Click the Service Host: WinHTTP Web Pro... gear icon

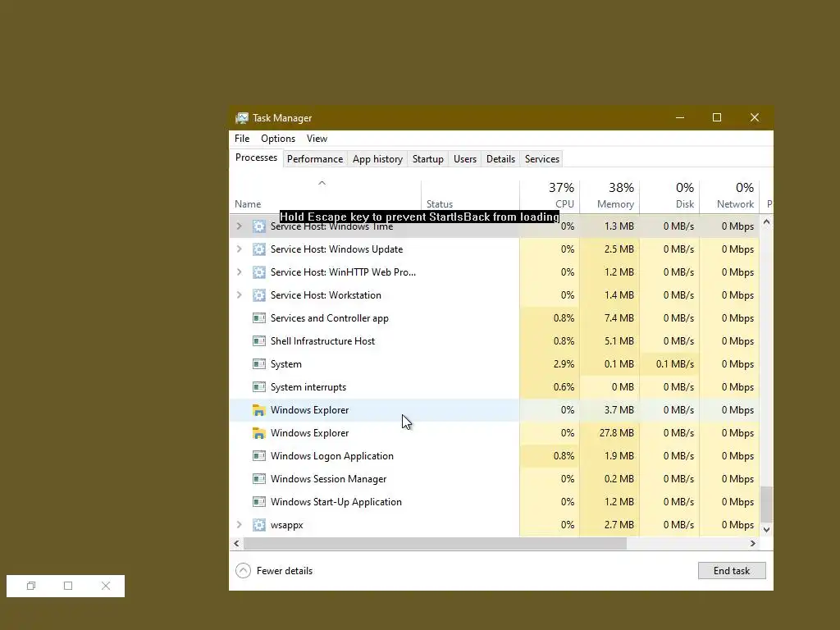pyautogui.click(x=258, y=272)
